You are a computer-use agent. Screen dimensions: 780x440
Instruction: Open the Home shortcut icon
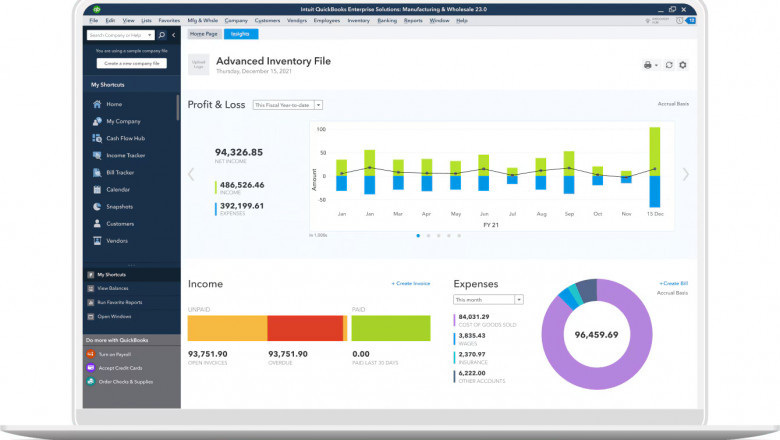pyautogui.click(x=97, y=104)
